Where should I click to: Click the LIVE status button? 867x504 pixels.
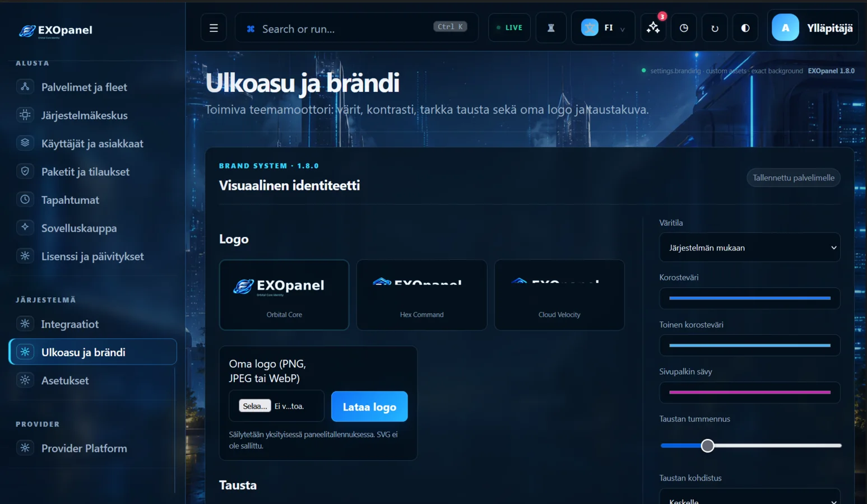[x=509, y=28]
